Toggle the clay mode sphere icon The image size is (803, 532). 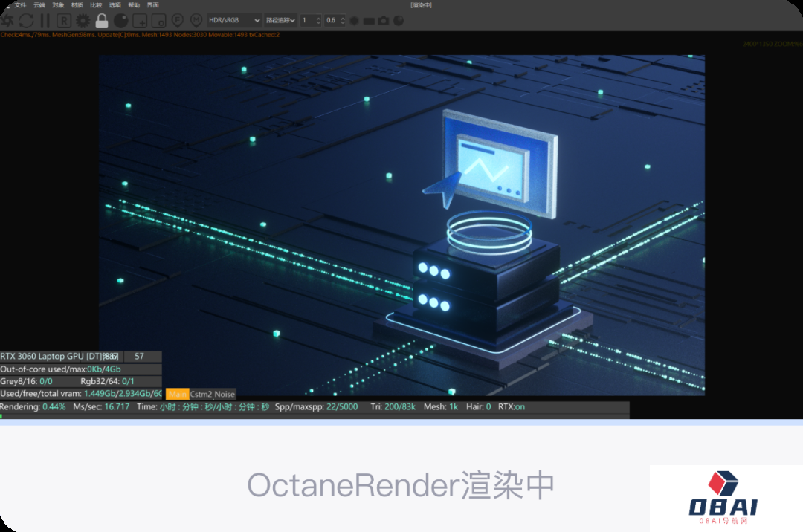coord(120,21)
